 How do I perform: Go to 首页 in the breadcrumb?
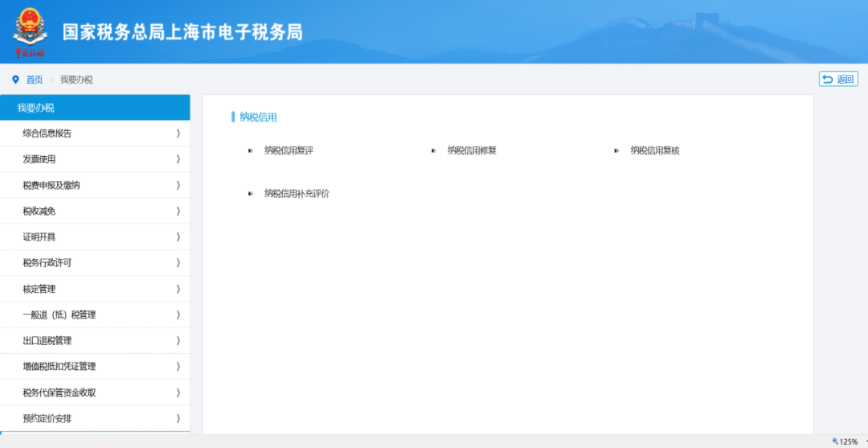pyautogui.click(x=35, y=80)
